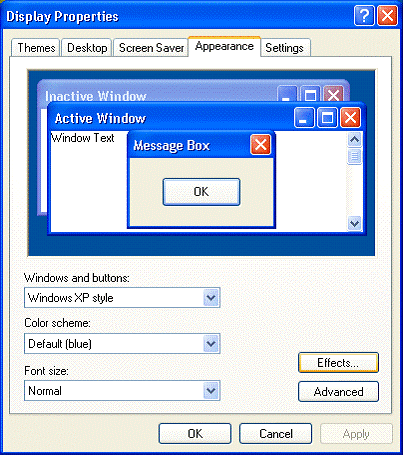Select the Settings tab
Viewport: 407px width, 457px height.
pos(285,48)
